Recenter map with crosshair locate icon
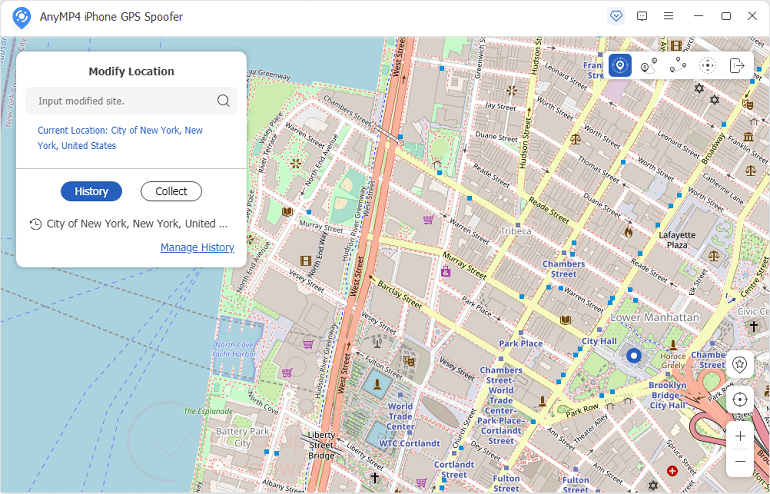Viewport: 770px width, 494px height. point(740,400)
